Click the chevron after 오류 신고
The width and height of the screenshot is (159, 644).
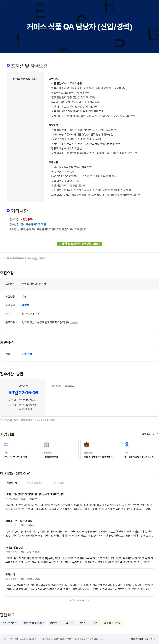click(154, 639)
